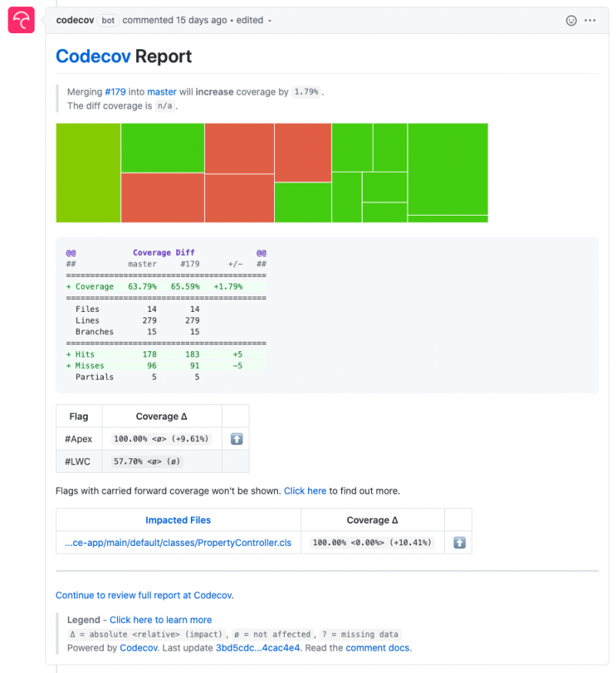Click the 'commented 15 days ago' timestamp
This screenshot has width=616, height=673.
coord(175,20)
